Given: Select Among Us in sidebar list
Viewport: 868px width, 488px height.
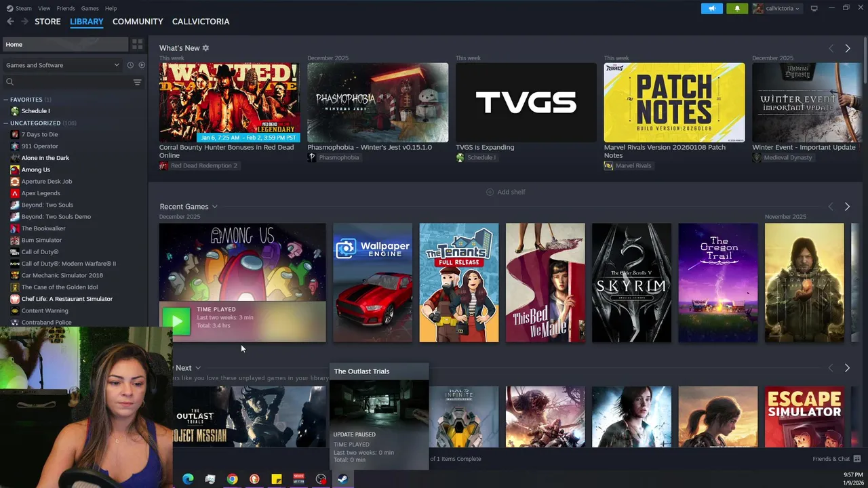Looking at the screenshot, I should pyautogui.click(x=36, y=169).
